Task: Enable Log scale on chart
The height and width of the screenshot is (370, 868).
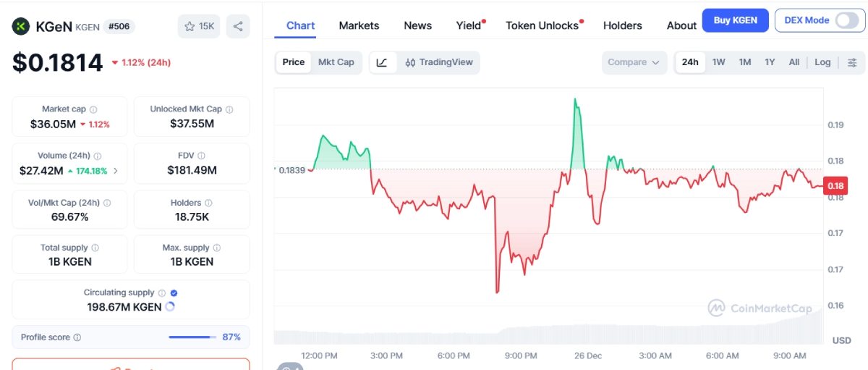Action: coord(822,62)
